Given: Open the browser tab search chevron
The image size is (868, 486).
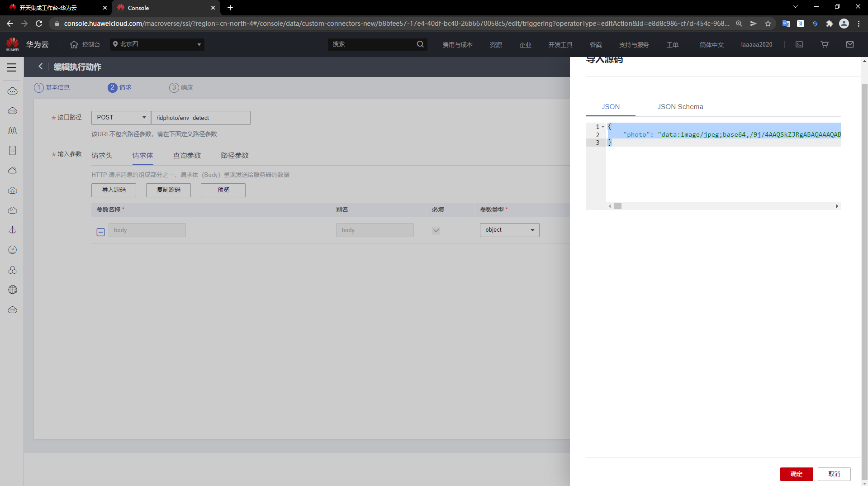Looking at the screenshot, I should [796, 6].
